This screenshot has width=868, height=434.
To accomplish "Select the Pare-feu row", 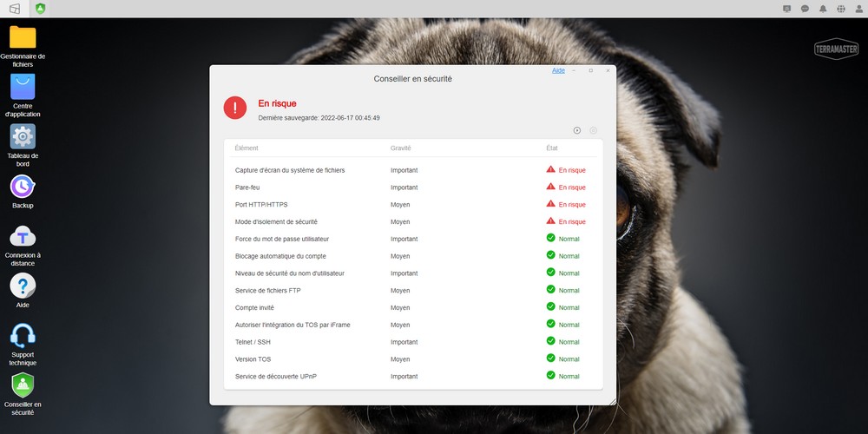I will pyautogui.click(x=413, y=187).
